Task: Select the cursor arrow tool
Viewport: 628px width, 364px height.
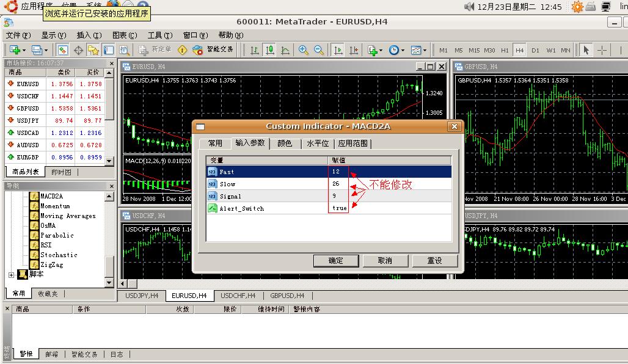Action: 586,50
